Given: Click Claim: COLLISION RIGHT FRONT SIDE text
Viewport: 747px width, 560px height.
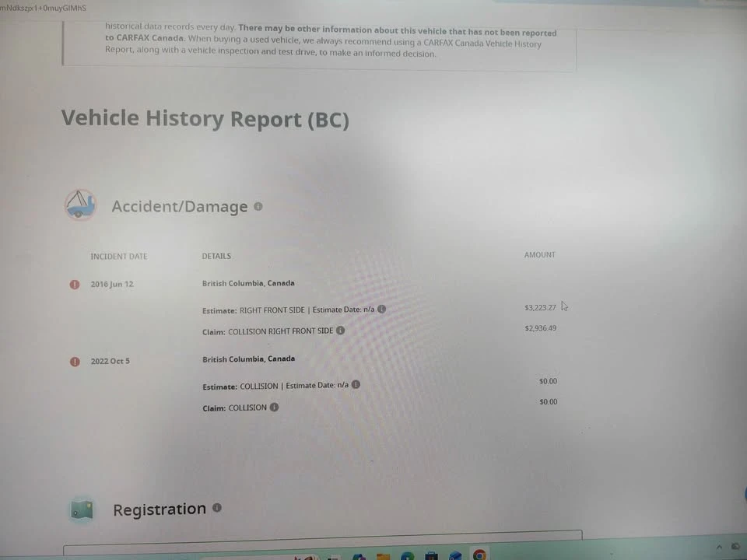Looking at the screenshot, I should pyautogui.click(x=268, y=331).
